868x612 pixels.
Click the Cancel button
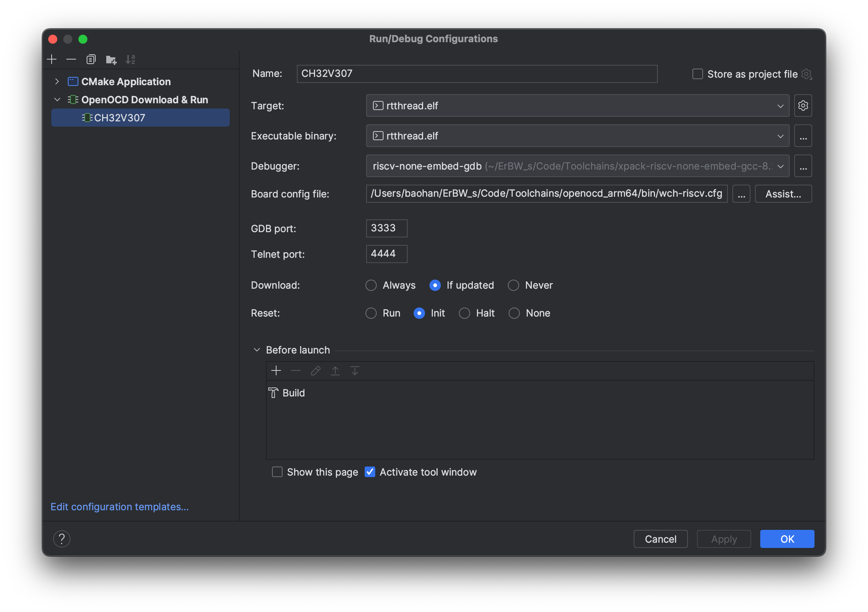point(660,539)
